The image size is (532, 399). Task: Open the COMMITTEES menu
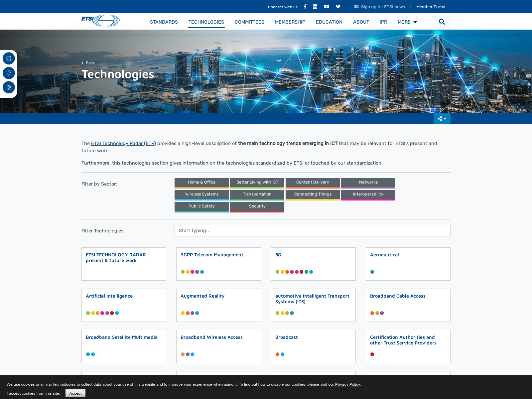(x=249, y=22)
